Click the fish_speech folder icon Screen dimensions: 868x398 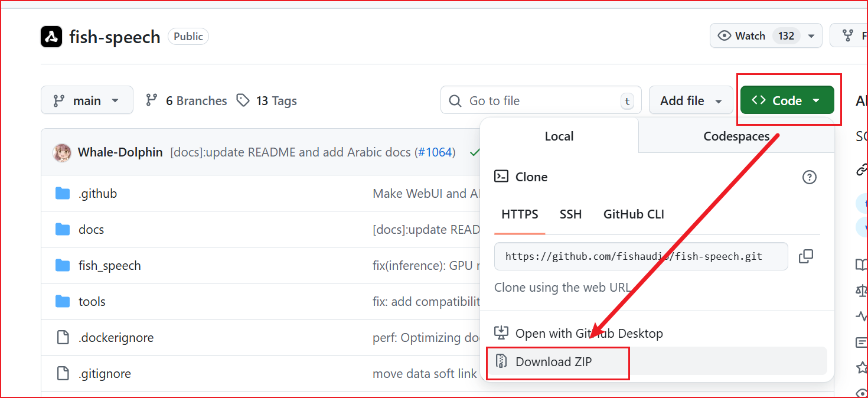(x=63, y=265)
